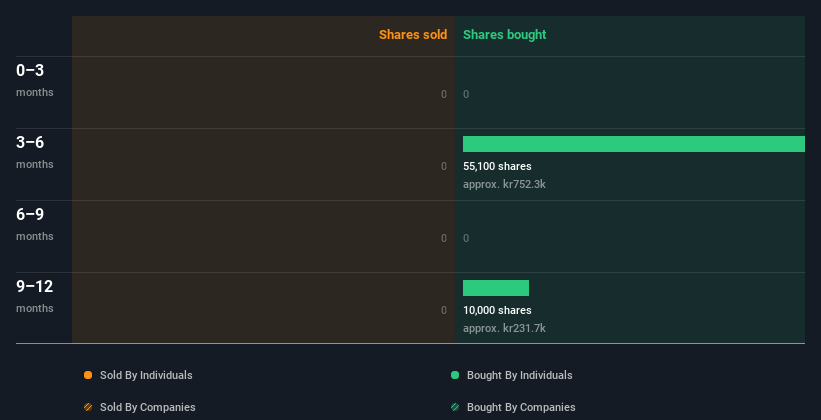Click the 9–12 months row label
Screen dimensions: 821x420
(x=35, y=296)
